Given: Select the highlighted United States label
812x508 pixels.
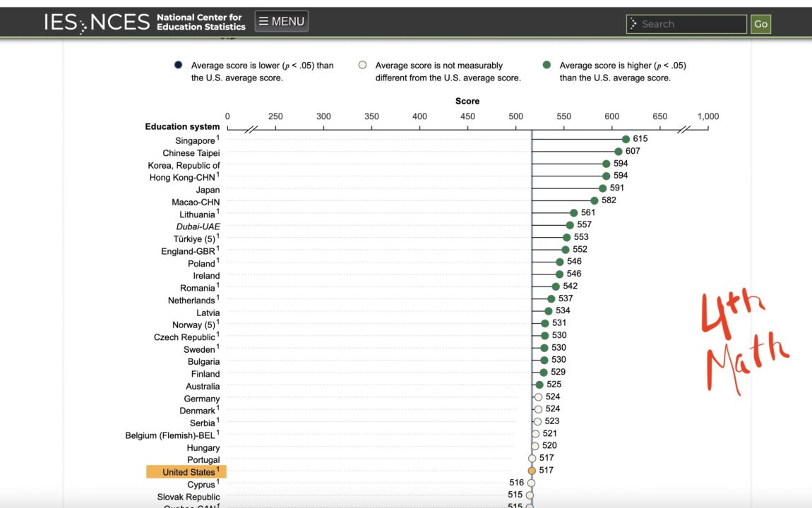Looking at the screenshot, I should pyautogui.click(x=186, y=472).
